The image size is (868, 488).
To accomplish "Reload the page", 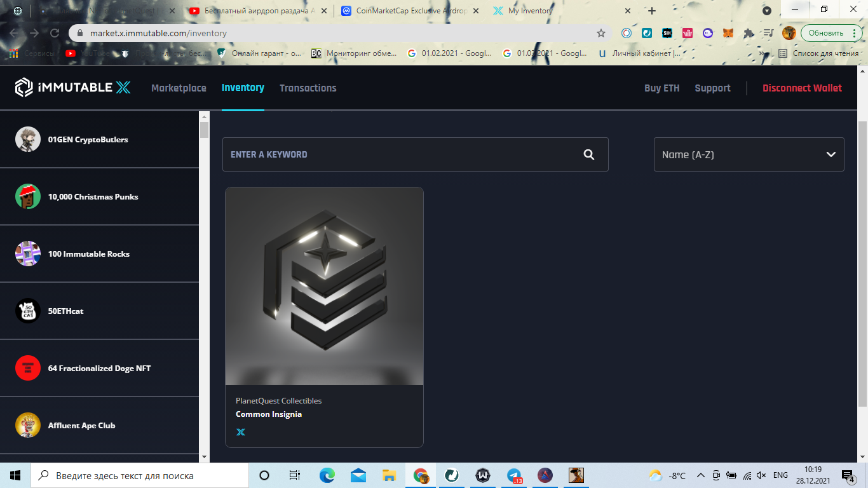I will (x=55, y=33).
